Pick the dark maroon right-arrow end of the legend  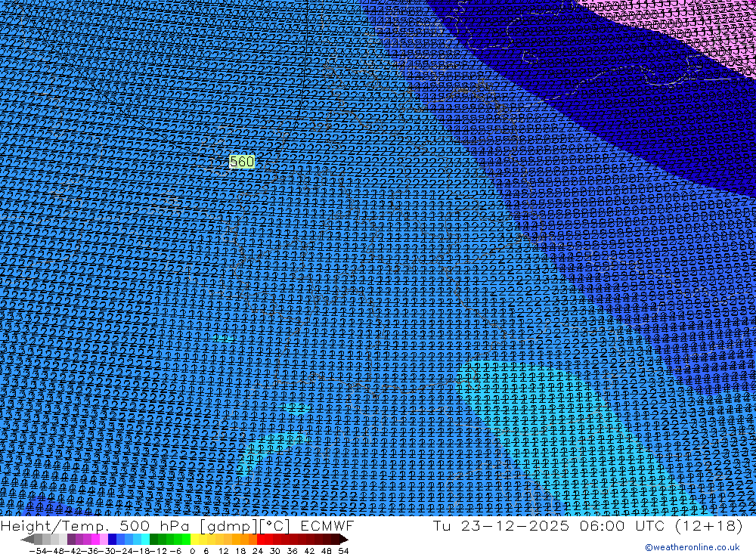[x=344, y=540]
